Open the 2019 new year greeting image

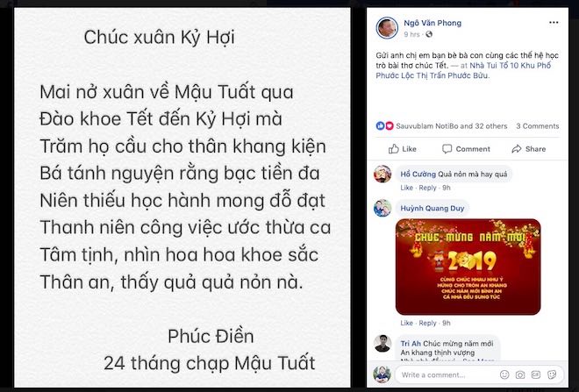click(468, 267)
